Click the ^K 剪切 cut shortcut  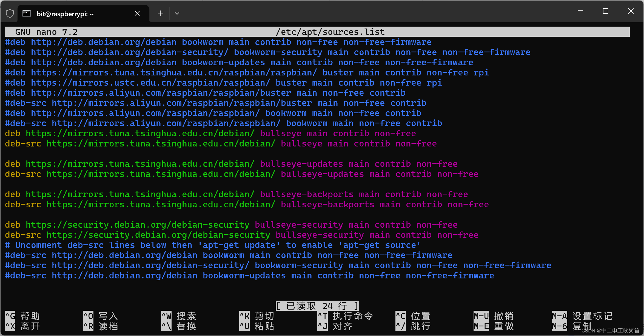(257, 316)
